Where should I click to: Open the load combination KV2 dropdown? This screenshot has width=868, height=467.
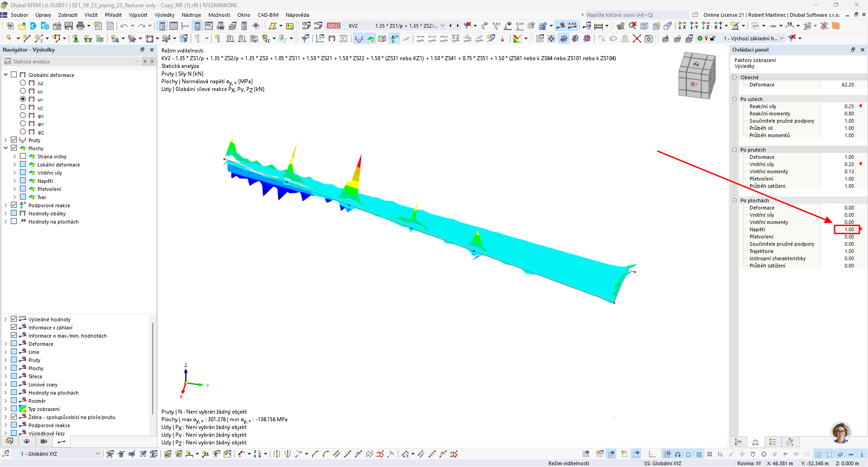tap(443, 26)
